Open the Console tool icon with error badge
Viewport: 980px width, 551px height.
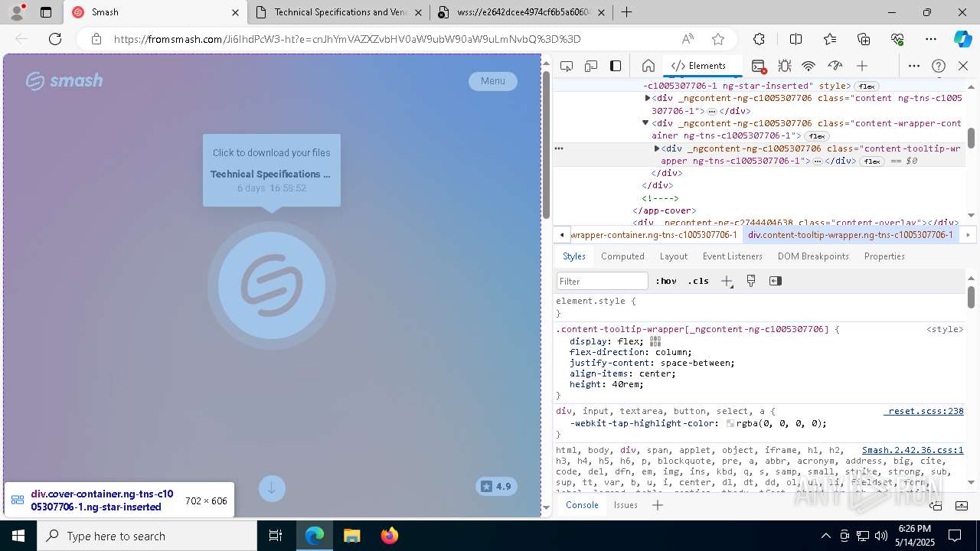point(759,66)
